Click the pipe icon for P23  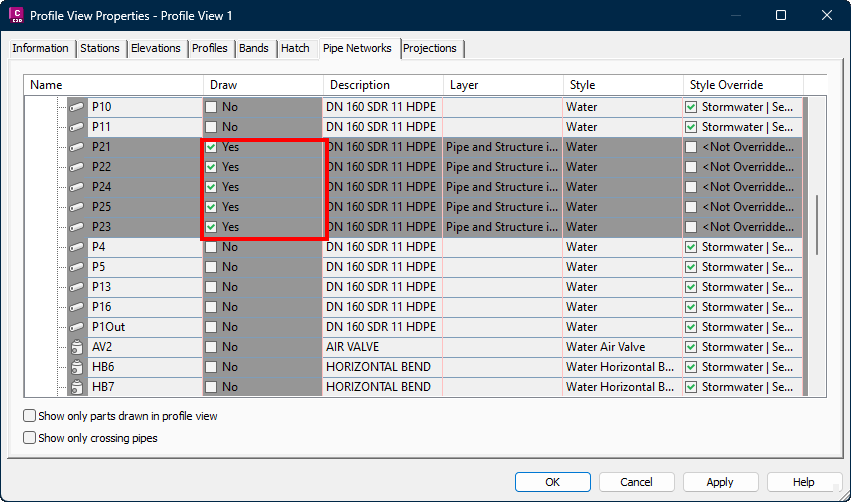(x=77, y=227)
